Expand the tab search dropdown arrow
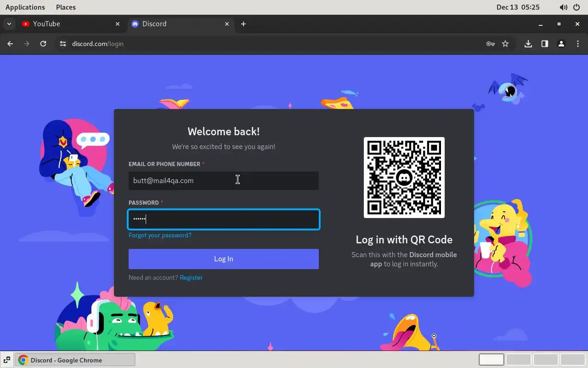 coord(9,24)
